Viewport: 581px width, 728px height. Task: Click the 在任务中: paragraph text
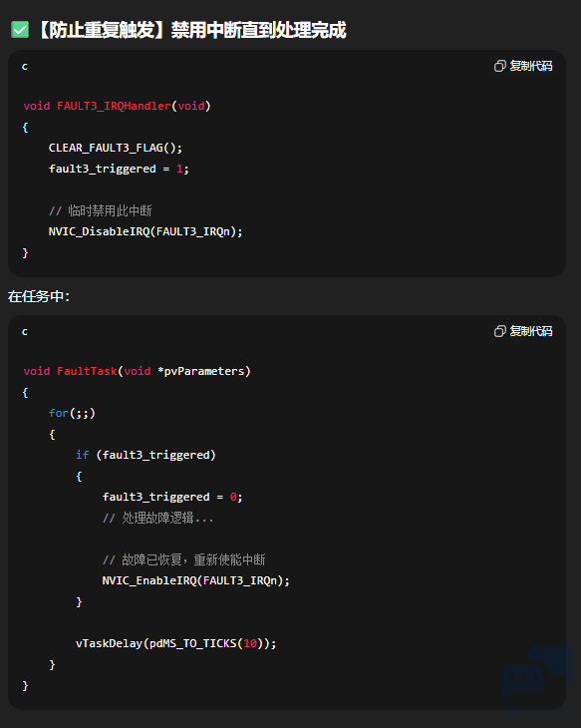coord(39,296)
